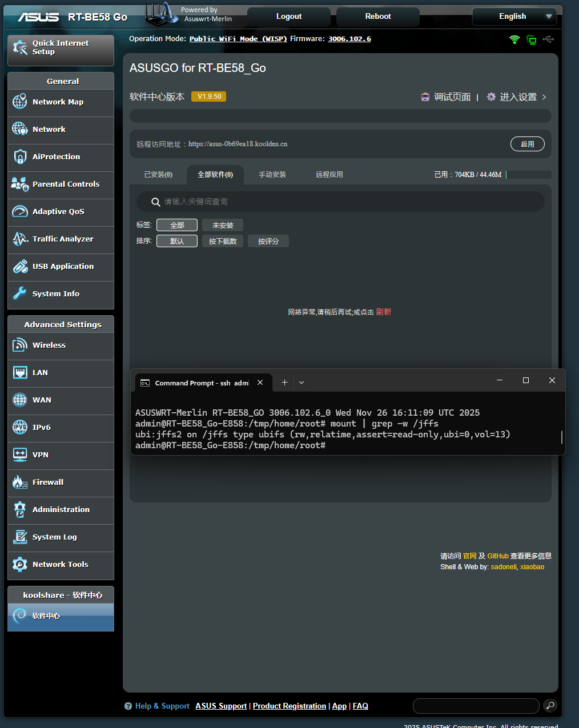Click the Reboot button
This screenshot has width=579, height=728.
coord(378,17)
